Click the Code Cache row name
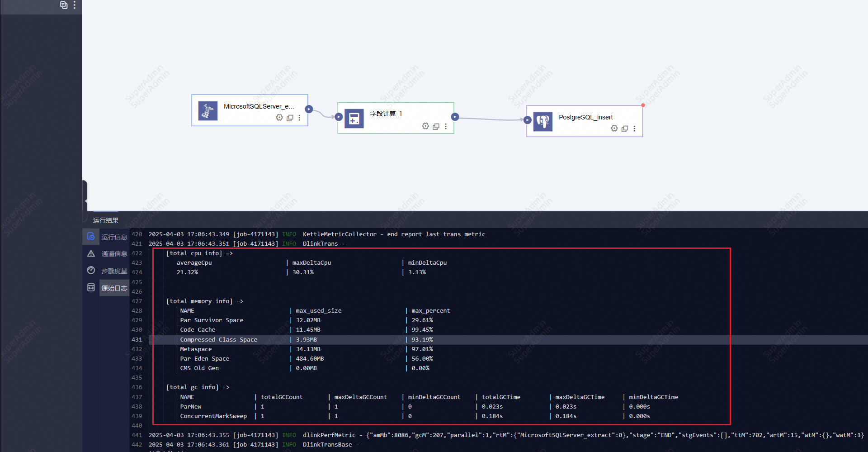 198,329
